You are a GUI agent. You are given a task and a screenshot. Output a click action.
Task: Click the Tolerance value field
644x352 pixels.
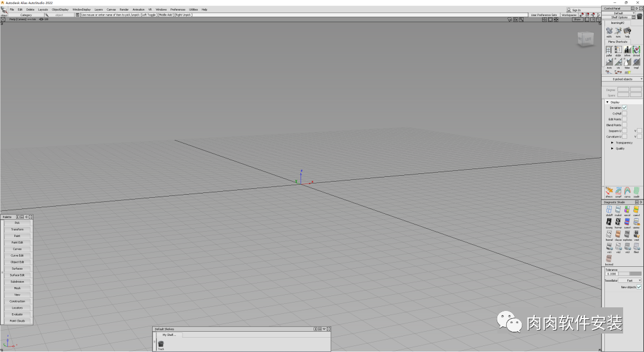pos(612,273)
